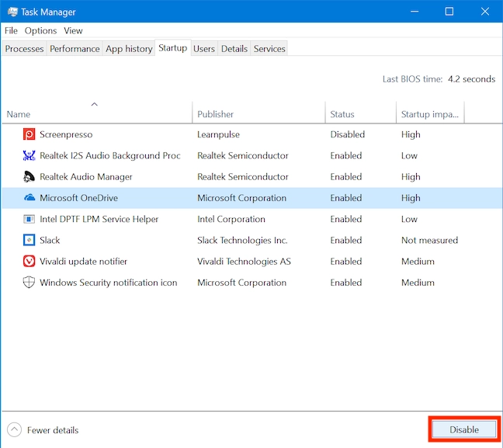The image size is (503, 448).
Task: Click the Realtek I2S Audio crab icon
Action: 29,155
